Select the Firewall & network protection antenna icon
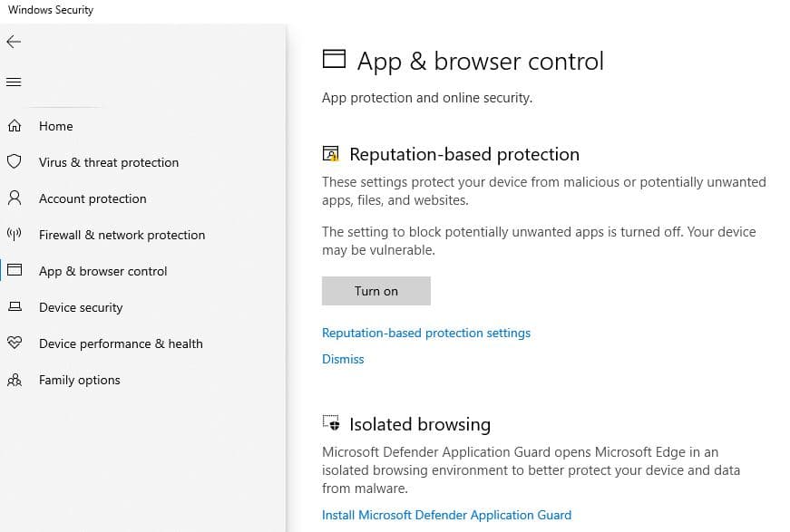 click(14, 235)
